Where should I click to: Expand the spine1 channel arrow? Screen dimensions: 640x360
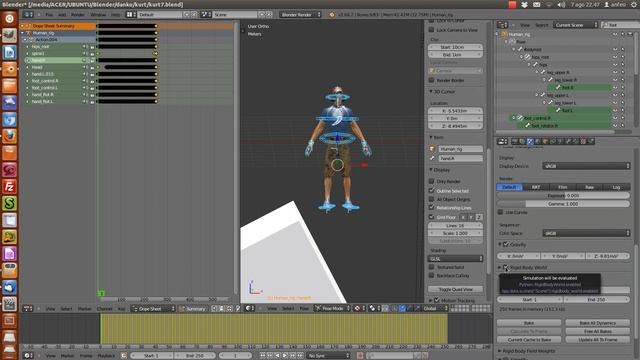28,53
